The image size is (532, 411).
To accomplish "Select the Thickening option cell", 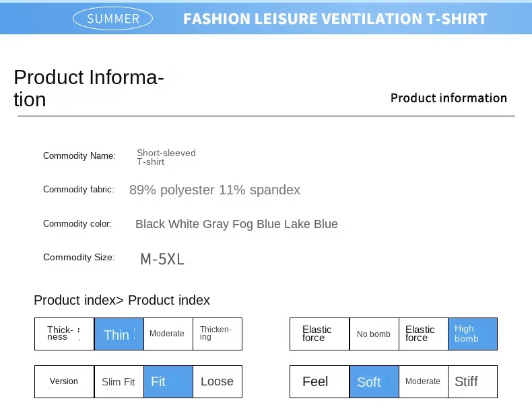I will 217,334.
